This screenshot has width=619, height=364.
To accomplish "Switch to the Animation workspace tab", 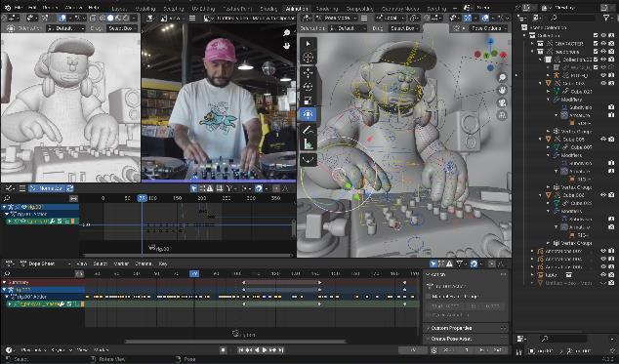I will pyautogui.click(x=297, y=8).
